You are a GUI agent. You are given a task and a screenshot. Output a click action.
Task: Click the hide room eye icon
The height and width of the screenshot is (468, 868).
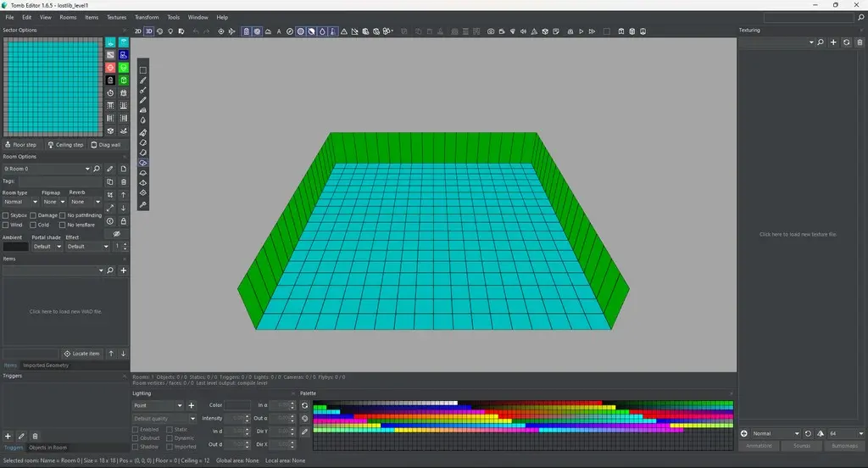click(x=117, y=234)
